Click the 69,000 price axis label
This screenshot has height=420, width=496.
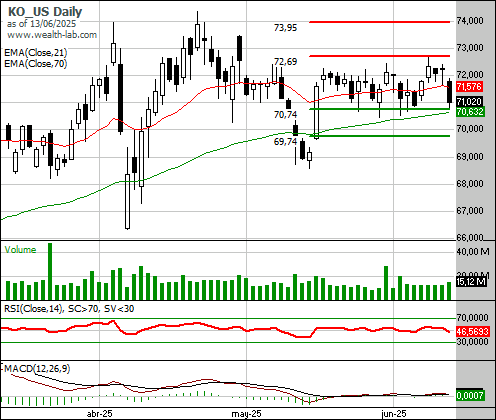pyautogui.click(x=470, y=156)
